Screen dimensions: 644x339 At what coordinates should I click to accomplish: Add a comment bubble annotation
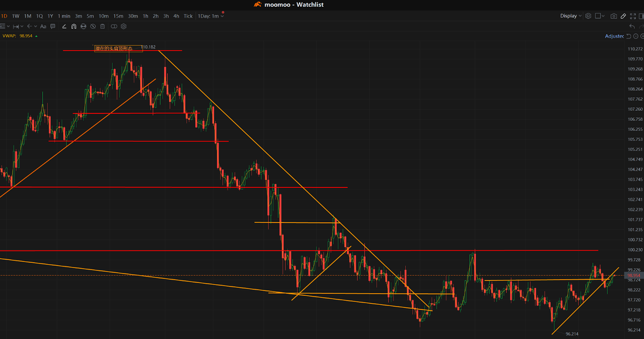pyautogui.click(x=53, y=27)
